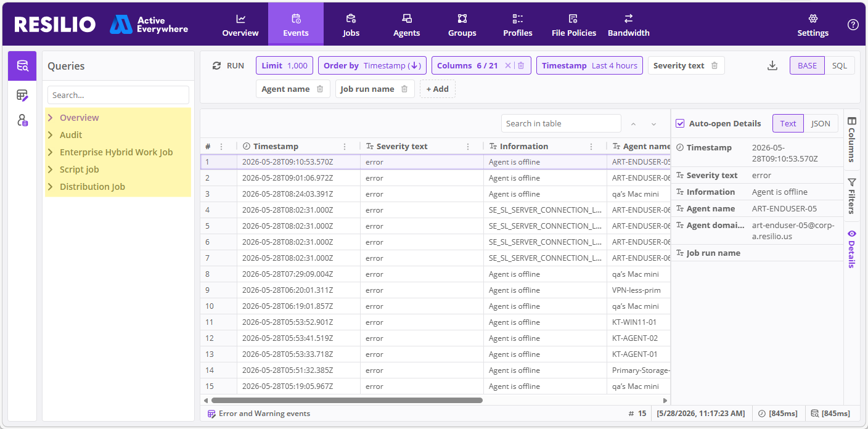Viewport: 868px width, 429px height.
Task: Toggle the Details side panel
Action: [x=851, y=249]
